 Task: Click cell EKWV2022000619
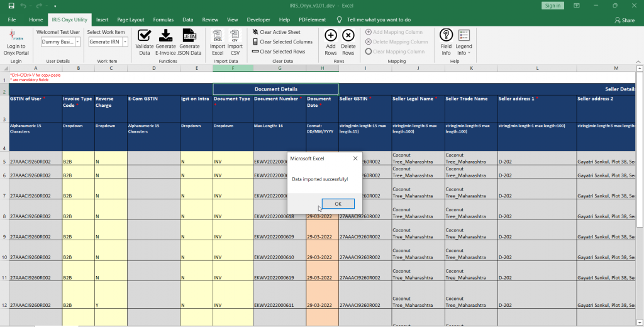(279, 271)
